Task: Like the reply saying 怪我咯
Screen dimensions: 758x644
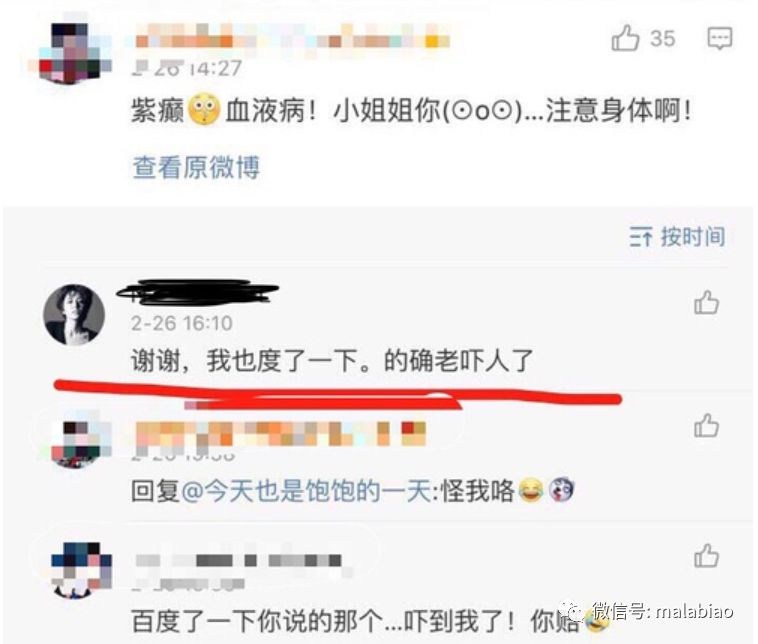Action: coord(706,426)
